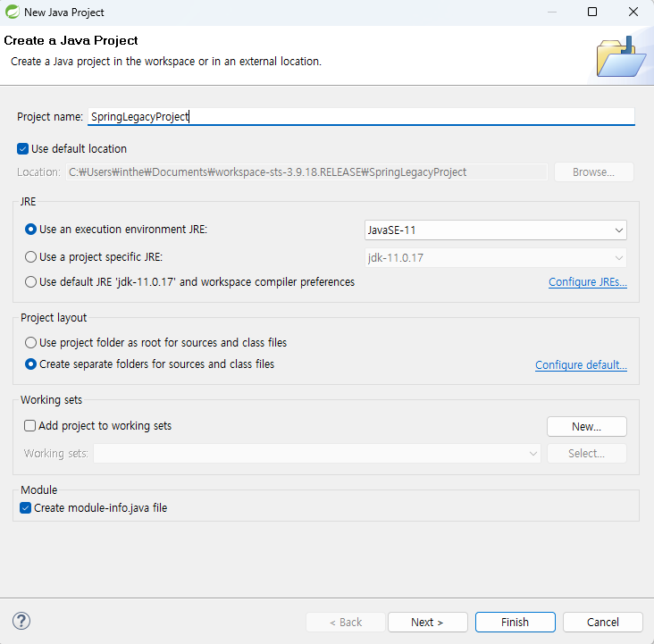Click the Location path field
The image size is (654, 644).
tap(306, 172)
